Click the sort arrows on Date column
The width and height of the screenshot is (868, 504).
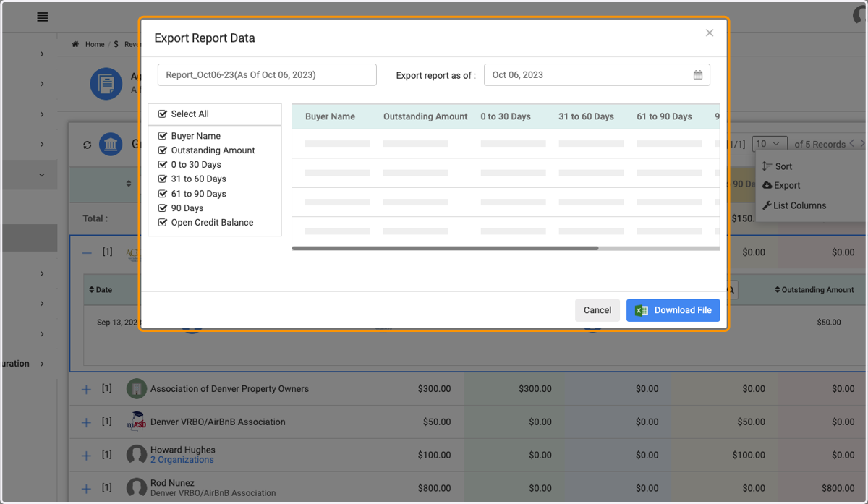tap(92, 290)
